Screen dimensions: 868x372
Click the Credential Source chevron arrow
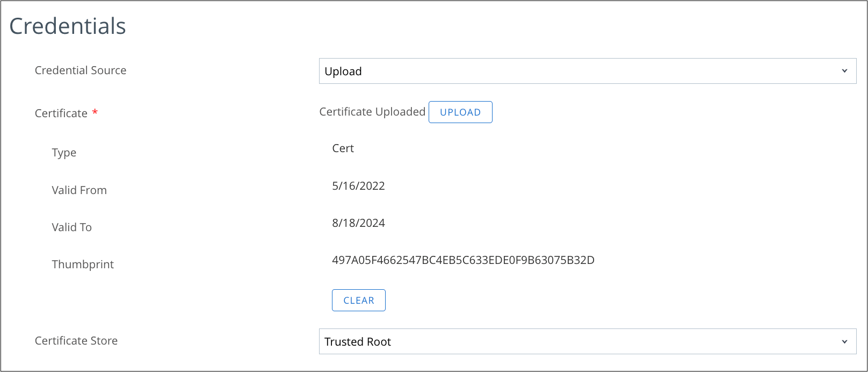point(844,71)
